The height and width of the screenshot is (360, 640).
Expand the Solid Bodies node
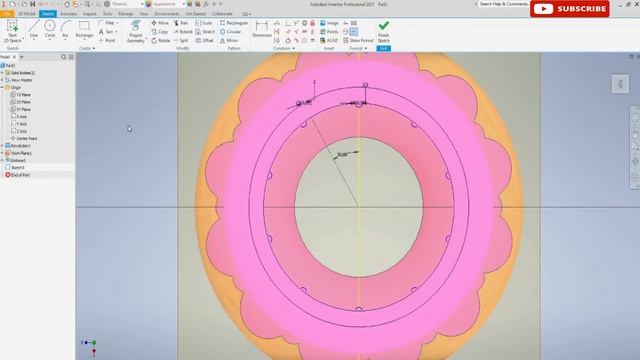coord(2,73)
